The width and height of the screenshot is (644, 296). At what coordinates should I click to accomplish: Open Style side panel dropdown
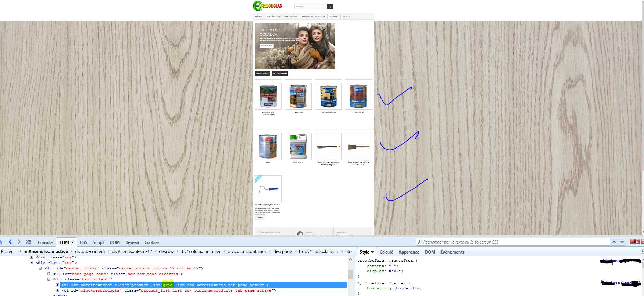[372, 252]
